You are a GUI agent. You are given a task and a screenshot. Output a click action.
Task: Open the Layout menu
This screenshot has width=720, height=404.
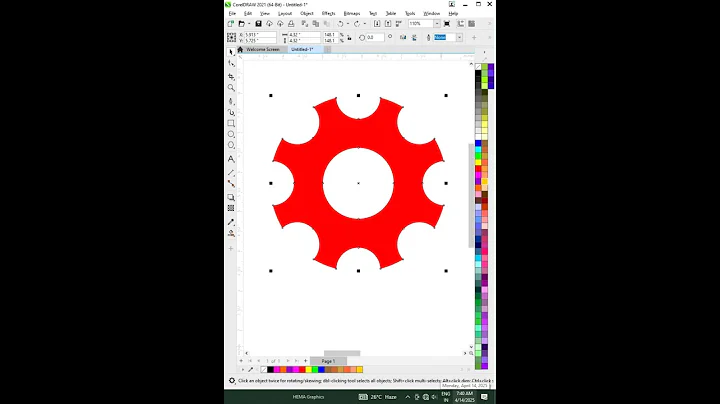[x=285, y=13]
